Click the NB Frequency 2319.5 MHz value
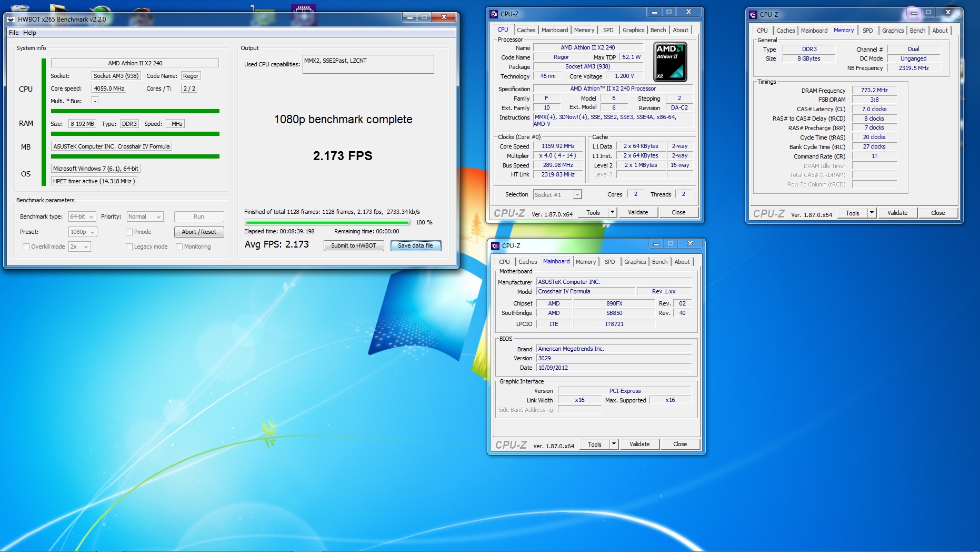Image resolution: width=980 pixels, height=552 pixels. (x=914, y=68)
